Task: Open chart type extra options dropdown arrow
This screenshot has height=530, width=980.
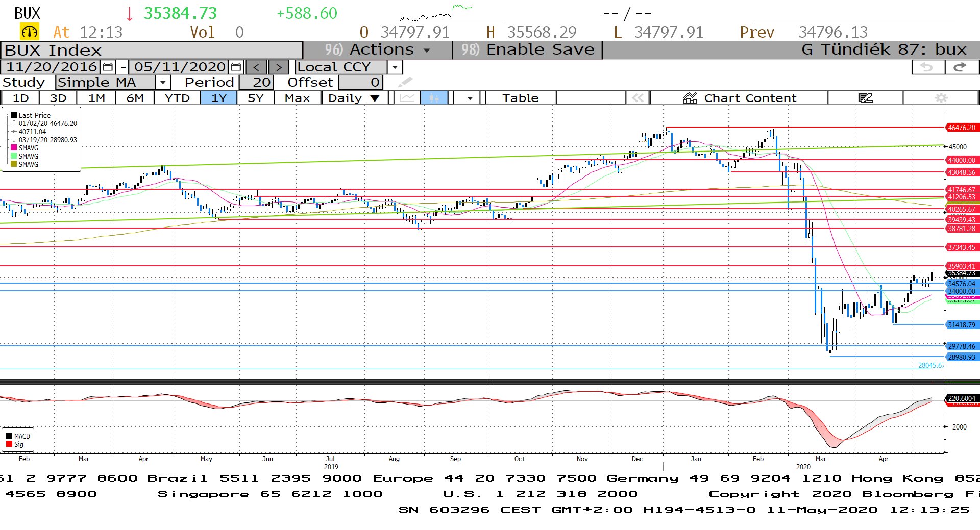Action: pyautogui.click(x=470, y=98)
